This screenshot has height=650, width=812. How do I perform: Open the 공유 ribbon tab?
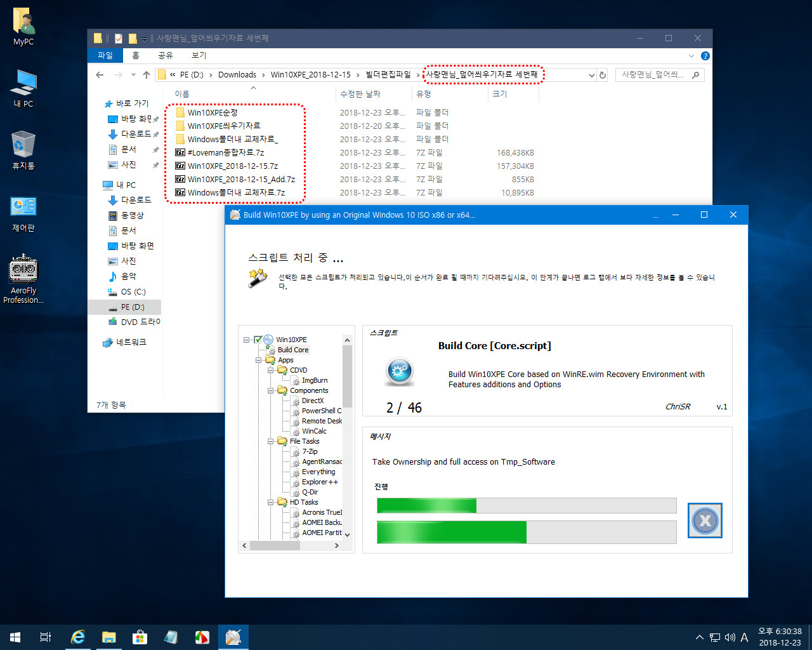pos(166,55)
